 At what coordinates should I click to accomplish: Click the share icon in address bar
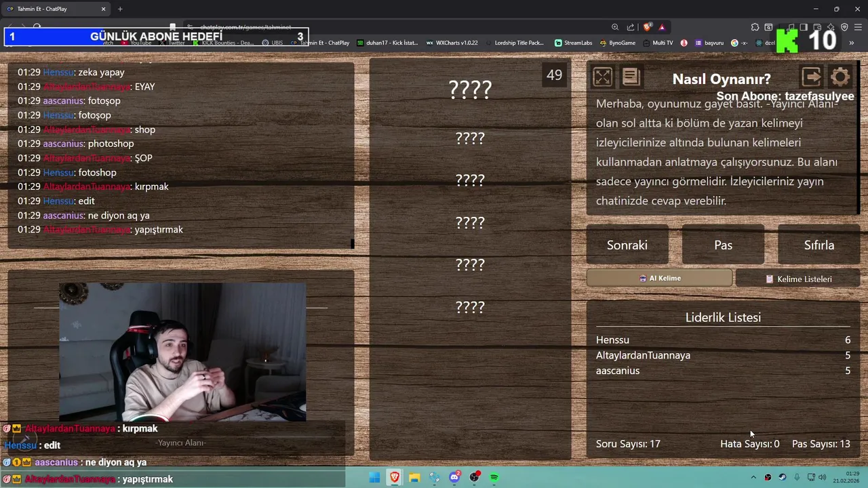[631, 27]
